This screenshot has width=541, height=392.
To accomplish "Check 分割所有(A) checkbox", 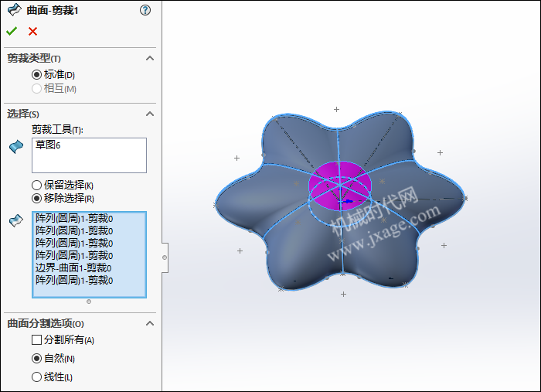I will tap(36, 340).
